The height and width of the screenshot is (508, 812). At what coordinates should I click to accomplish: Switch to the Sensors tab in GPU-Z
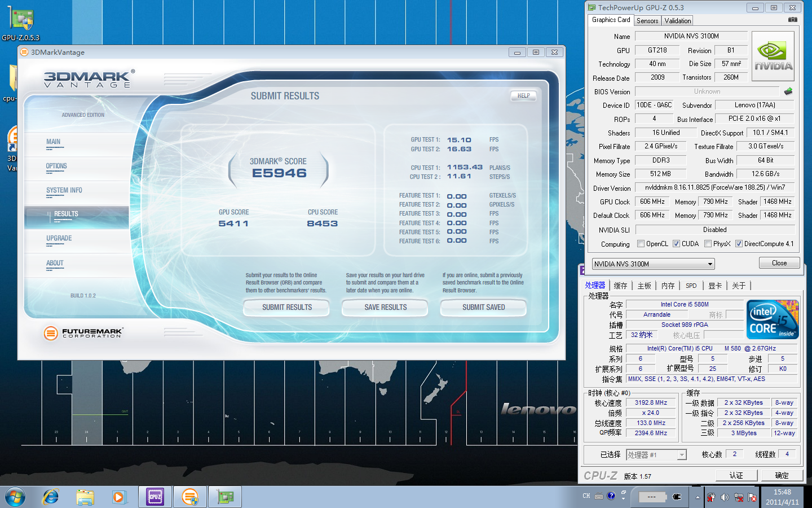coord(647,21)
